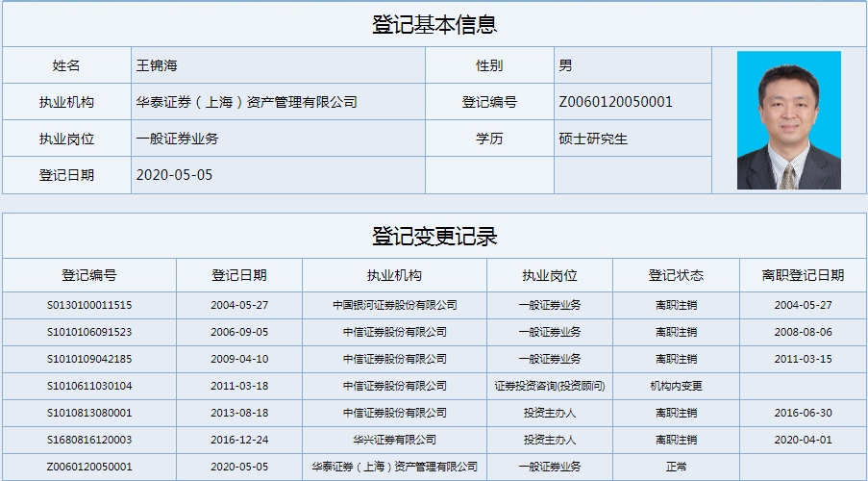Click the 登记编号 column header in records table
Viewport: 868px width, 481px height.
89,275
